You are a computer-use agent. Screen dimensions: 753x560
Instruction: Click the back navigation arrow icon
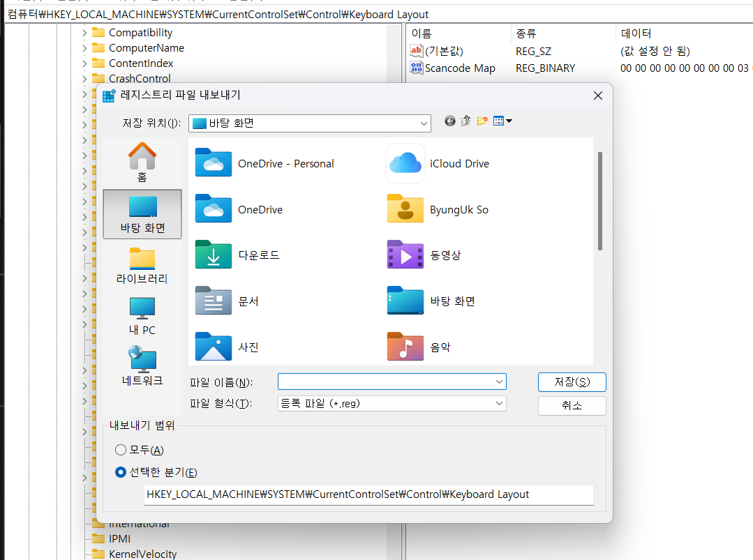[449, 121]
